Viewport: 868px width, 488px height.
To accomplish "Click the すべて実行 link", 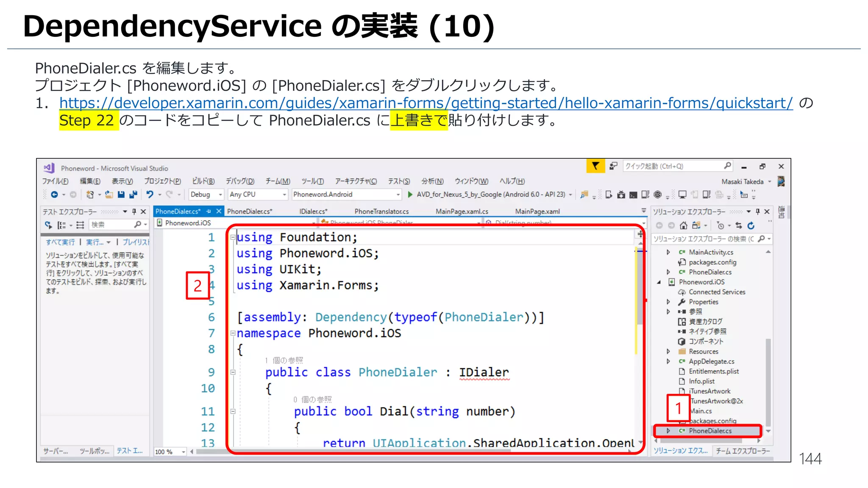I will (60, 242).
